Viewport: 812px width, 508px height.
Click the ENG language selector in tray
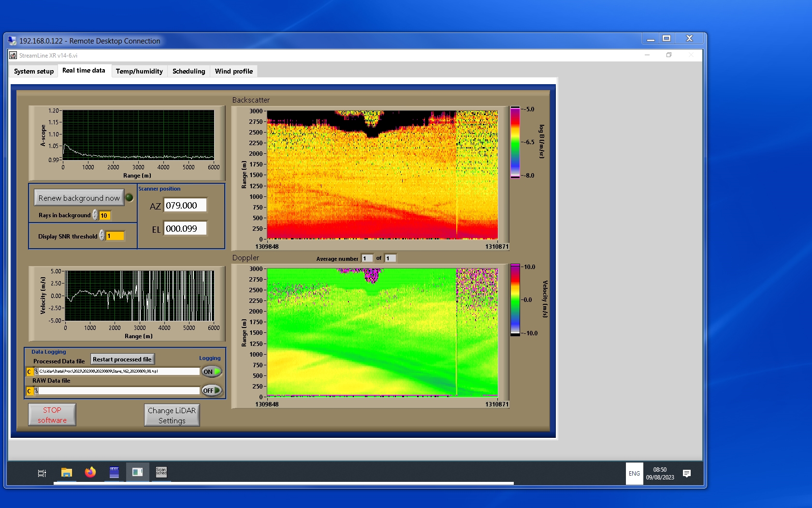634,474
